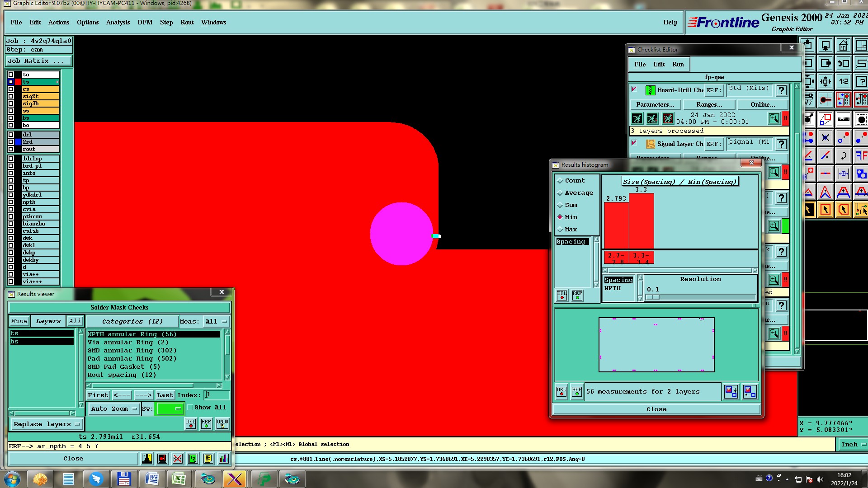Viewport: 868px width, 488px height.
Task: Enable the Show All checkbox
Action: pyautogui.click(x=191, y=408)
